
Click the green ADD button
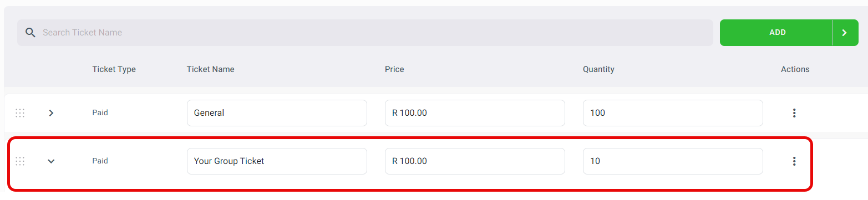[x=777, y=33]
